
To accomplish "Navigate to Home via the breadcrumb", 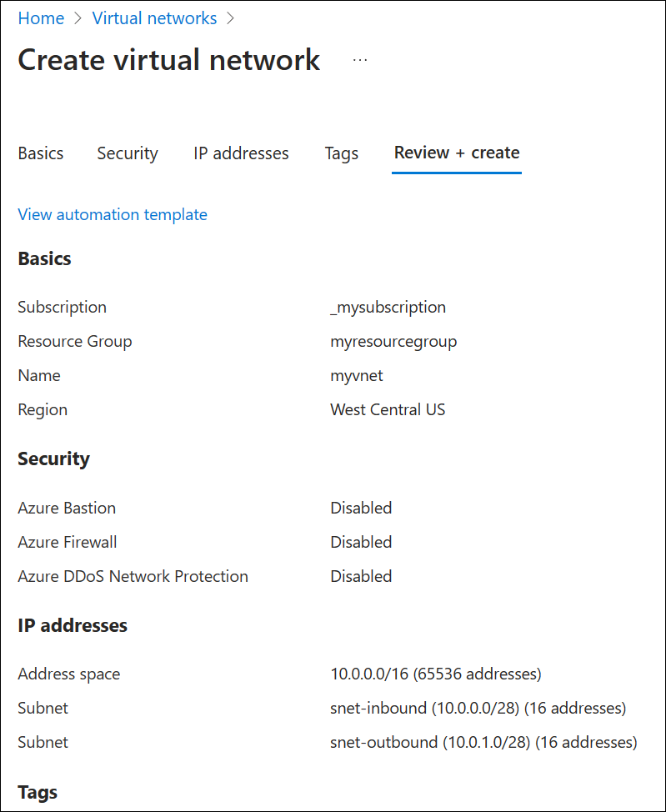I will coord(41,18).
